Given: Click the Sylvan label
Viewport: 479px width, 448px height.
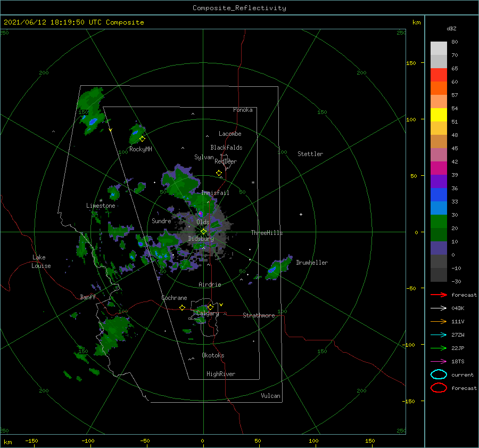Looking at the screenshot, I should click(x=204, y=157).
